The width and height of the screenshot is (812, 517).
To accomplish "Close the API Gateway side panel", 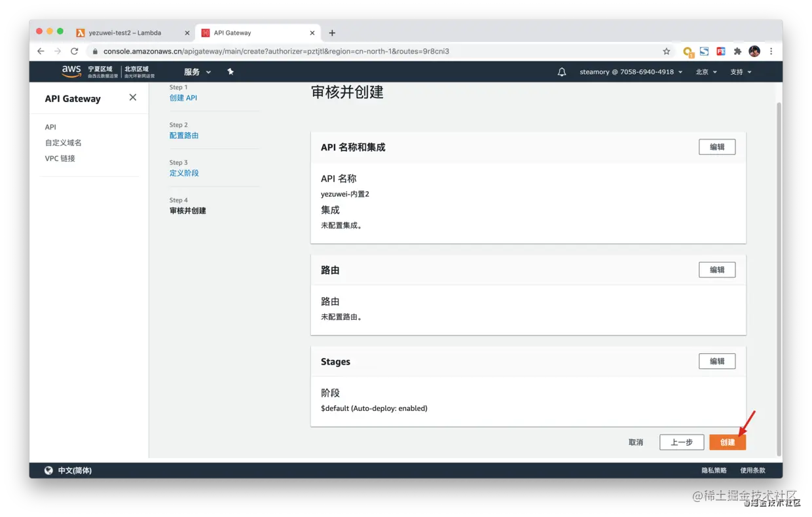I will [133, 98].
